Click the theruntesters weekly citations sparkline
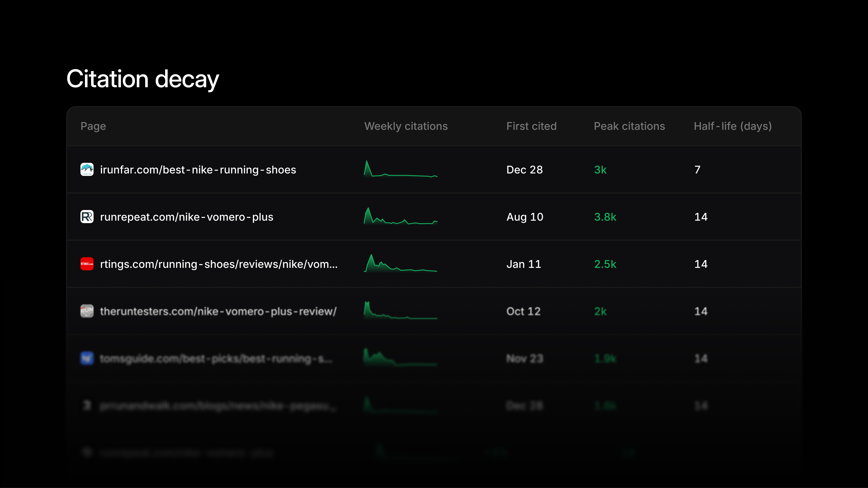 (401, 310)
